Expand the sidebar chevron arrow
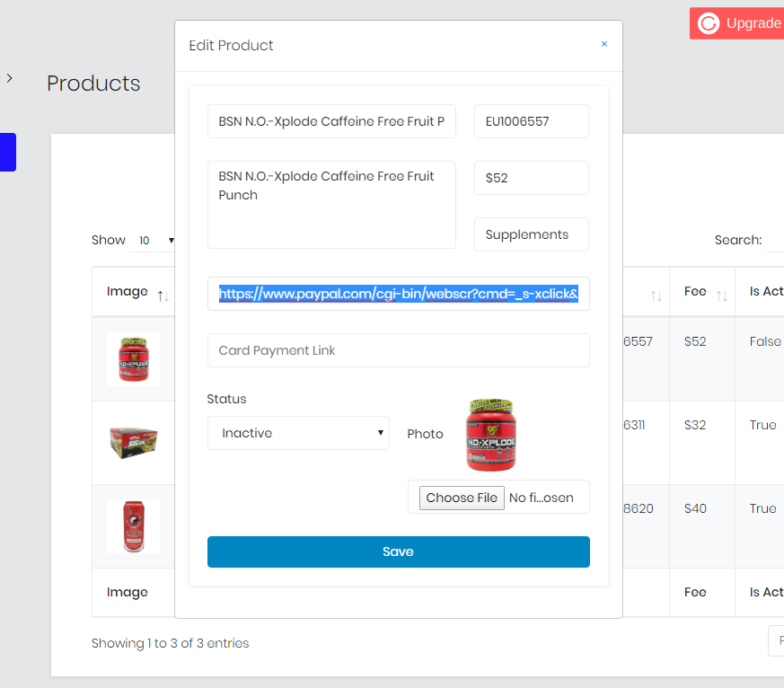Image resolution: width=784 pixels, height=688 pixels. 10,79
